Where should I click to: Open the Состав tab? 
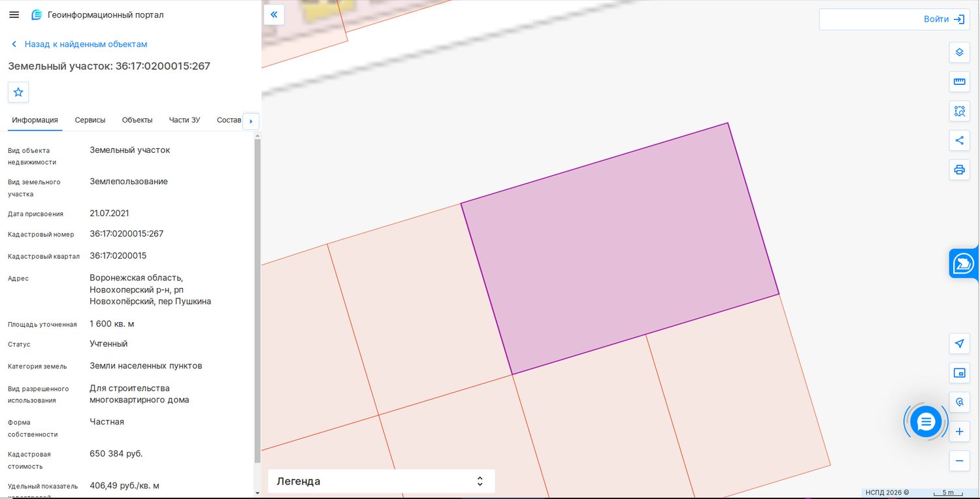pos(229,120)
